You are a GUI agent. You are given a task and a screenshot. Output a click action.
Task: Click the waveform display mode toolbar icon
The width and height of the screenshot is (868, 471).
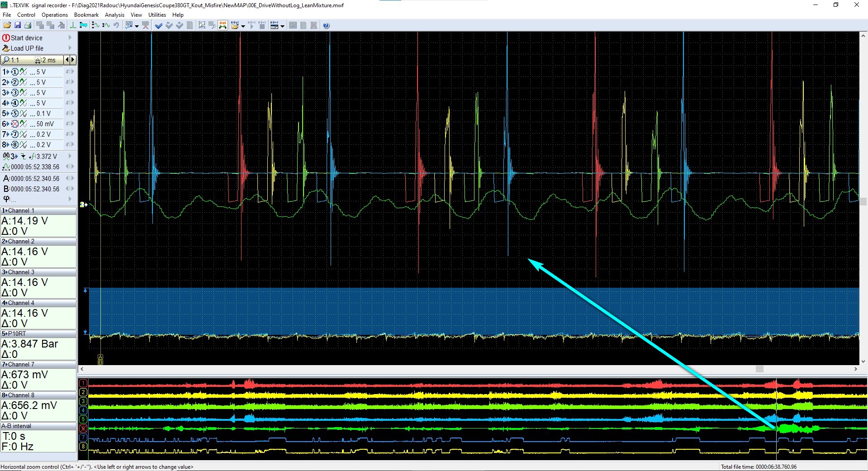point(129,25)
